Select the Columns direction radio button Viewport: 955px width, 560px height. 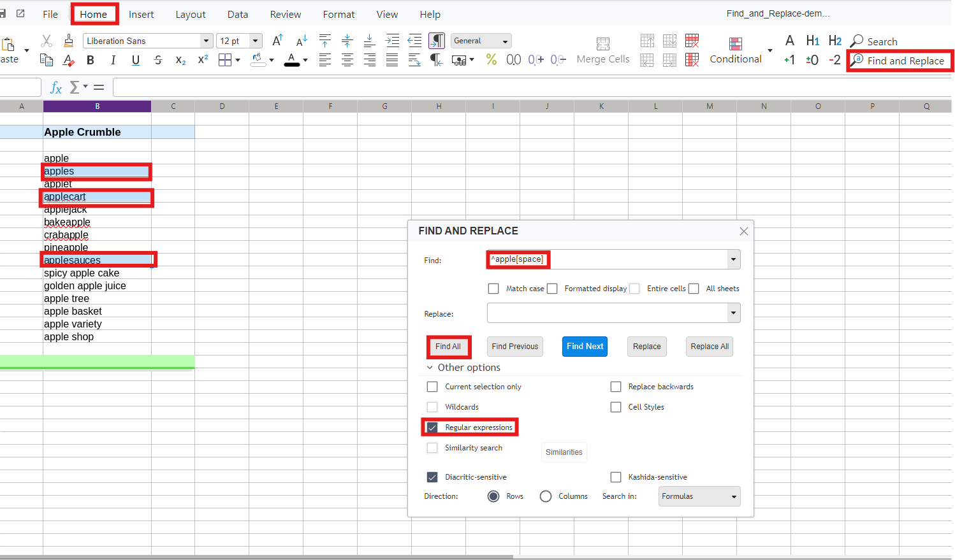point(546,496)
